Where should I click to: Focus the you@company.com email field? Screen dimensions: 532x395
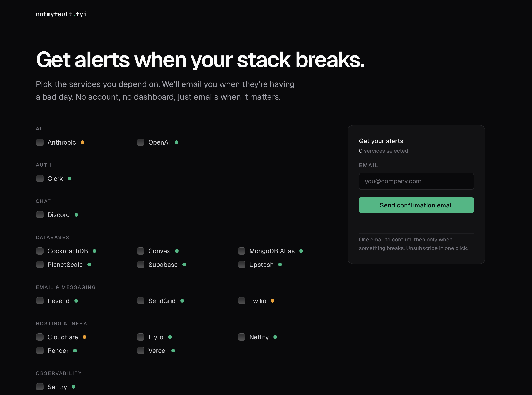[416, 181]
